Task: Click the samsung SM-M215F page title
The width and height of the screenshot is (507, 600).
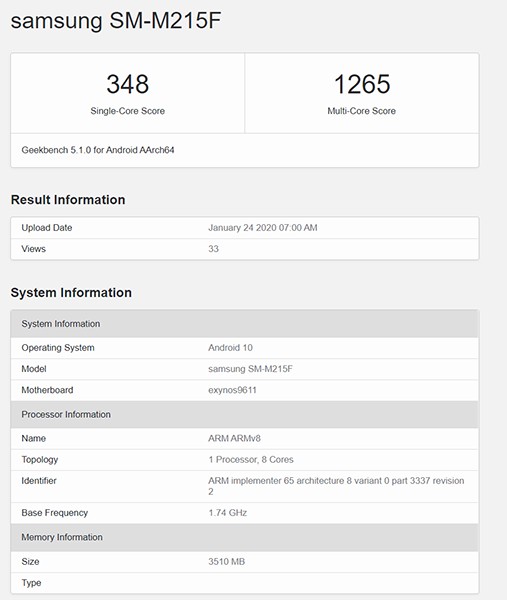Action: [x=116, y=21]
